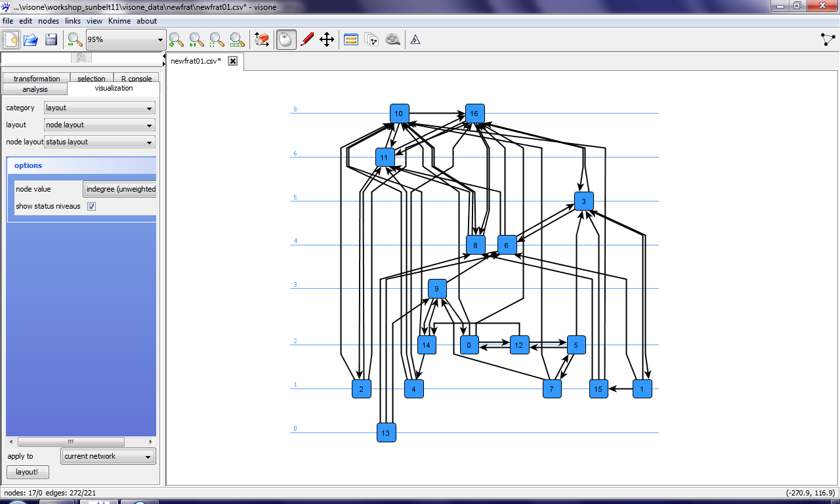Select node 6 in the graph
The image size is (840, 504).
(x=507, y=245)
